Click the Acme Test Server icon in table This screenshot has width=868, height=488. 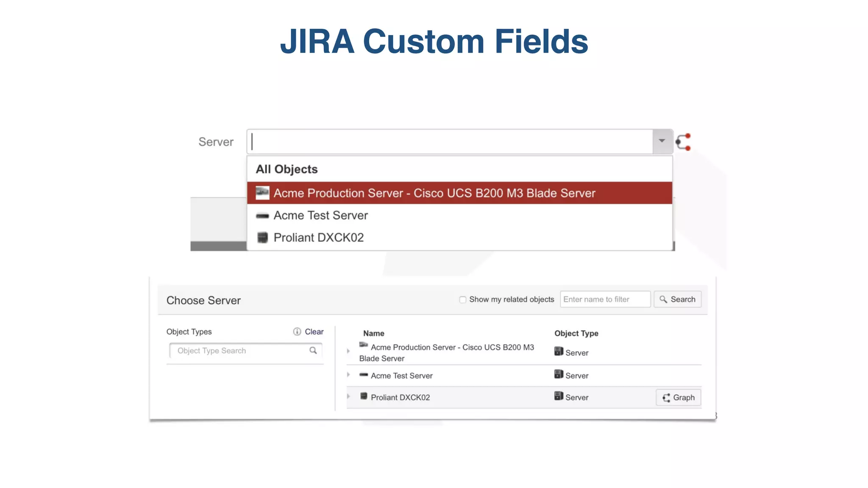pos(364,374)
